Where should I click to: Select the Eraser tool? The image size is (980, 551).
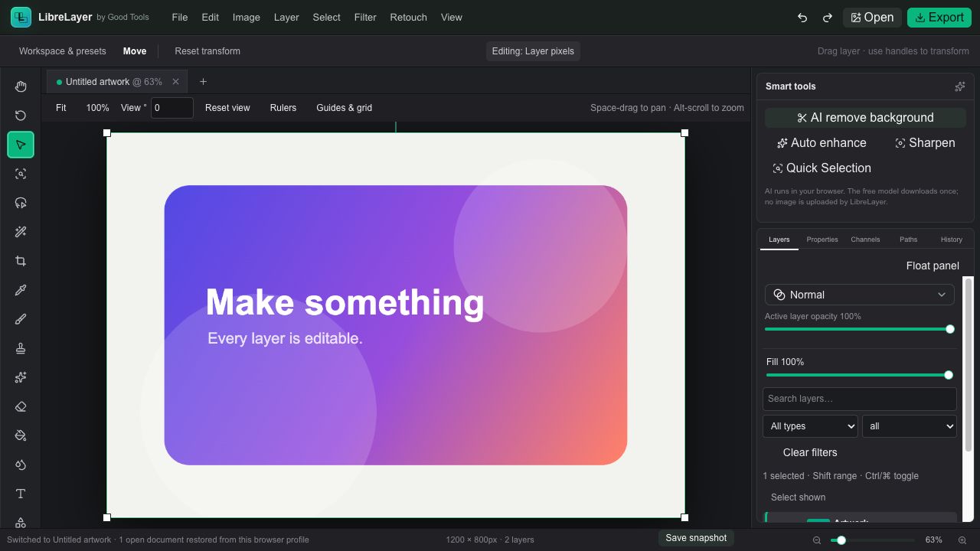(x=21, y=406)
